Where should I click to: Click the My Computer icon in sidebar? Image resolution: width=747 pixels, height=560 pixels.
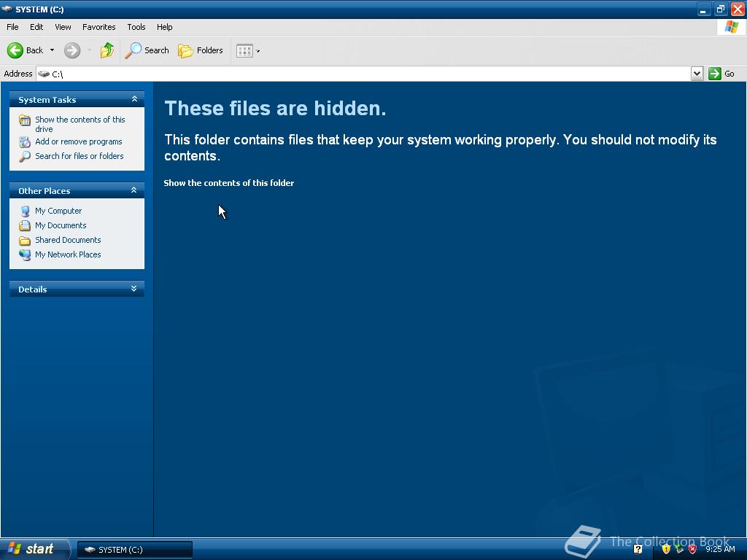[x=25, y=211]
